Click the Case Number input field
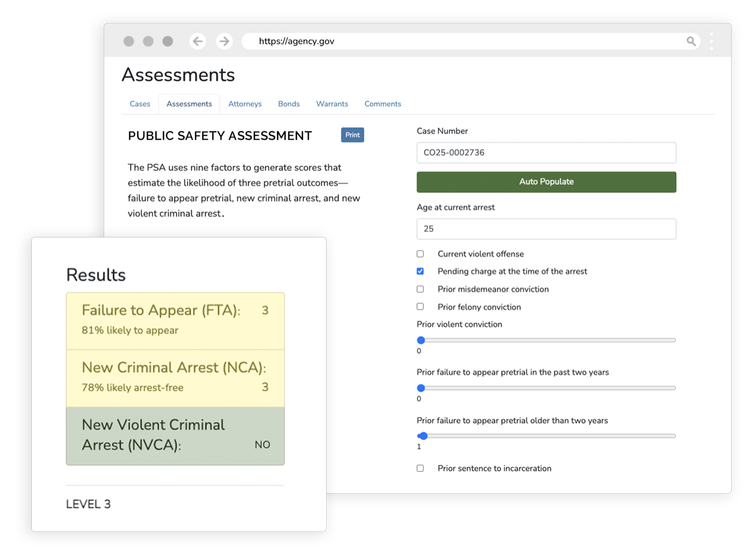Image resolution: width=756 pixels, height=552 pixels. point(546,153)
